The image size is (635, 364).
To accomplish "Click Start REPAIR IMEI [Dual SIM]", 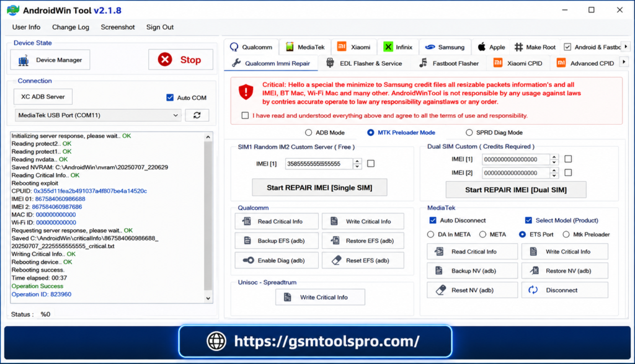I will click(516, 190).
